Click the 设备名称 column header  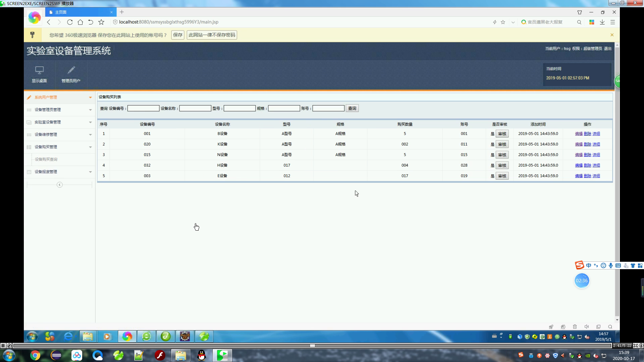coord(222,124)
